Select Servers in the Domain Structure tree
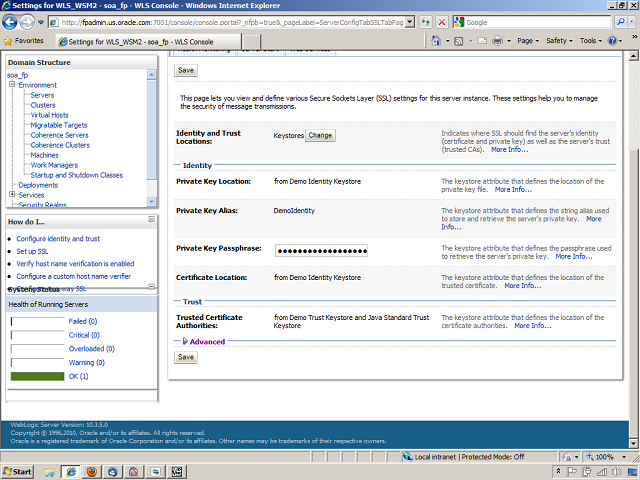The image size is (640, 480). click(42, 95)
